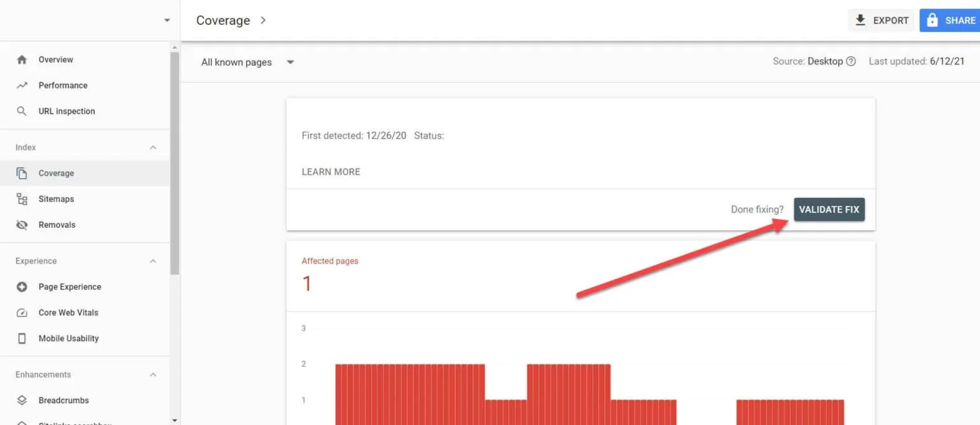Select the Coverage pages icon

point(21,173)
